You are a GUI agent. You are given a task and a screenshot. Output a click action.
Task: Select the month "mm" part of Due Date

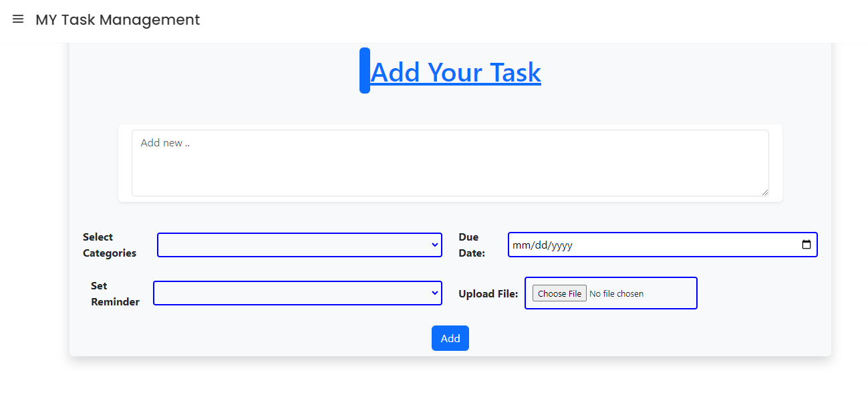click(520, 245)
